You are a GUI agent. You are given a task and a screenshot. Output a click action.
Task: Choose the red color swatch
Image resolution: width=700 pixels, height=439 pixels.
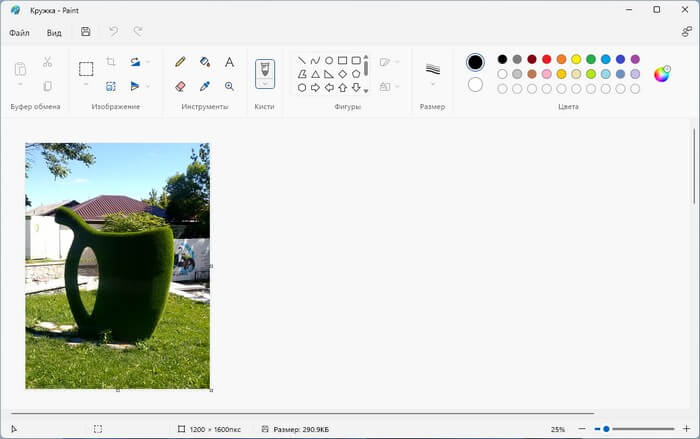click(546, 59)
